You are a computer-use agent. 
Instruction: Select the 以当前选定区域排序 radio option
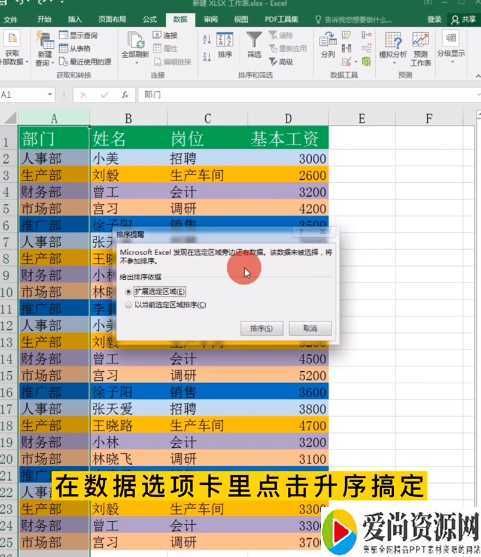128,305
